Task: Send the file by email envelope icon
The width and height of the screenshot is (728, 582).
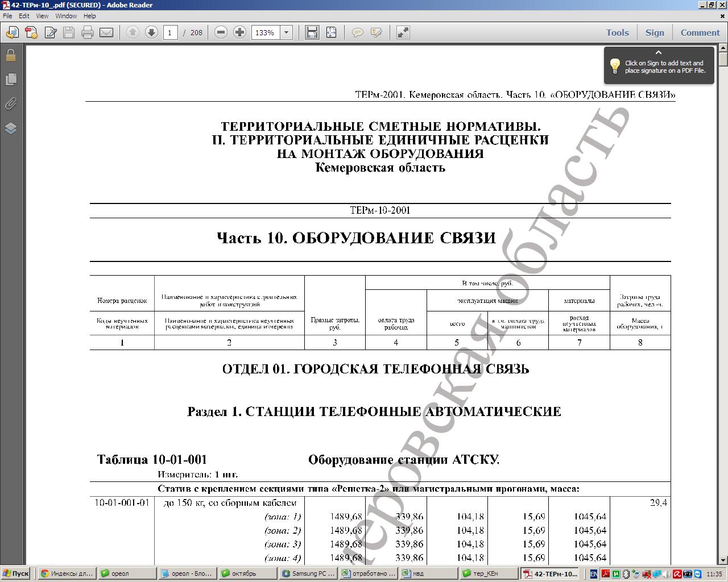Action: [x=106, y=32]
